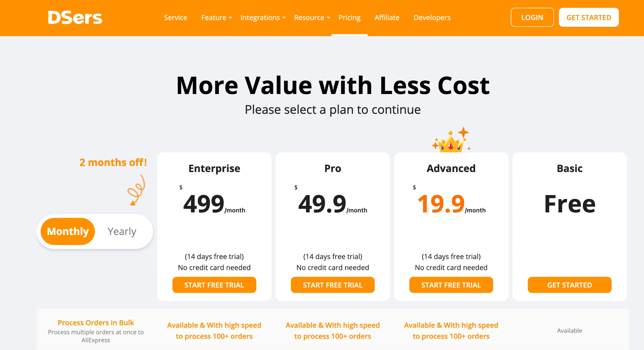The height and width of the screenshot is (350, 644).
Task: Open the Service menu item
Action: pyautogui.click(x=175, y=18)
